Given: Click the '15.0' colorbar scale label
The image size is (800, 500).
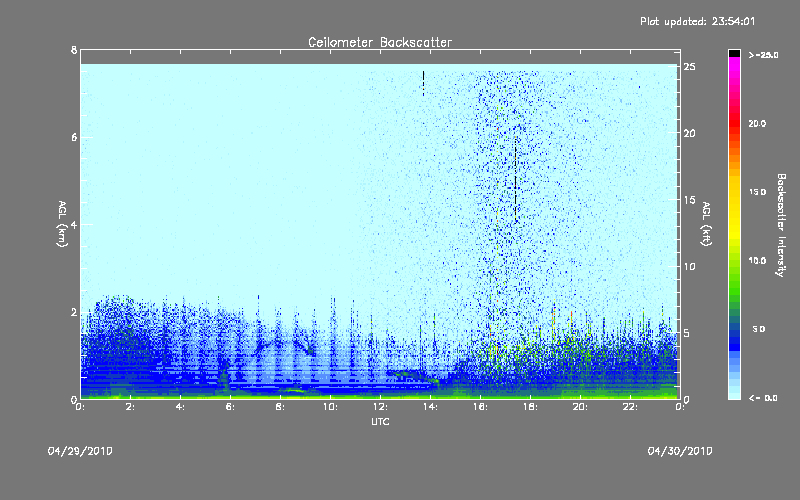Looking at the screenshot, I should tap(758, 192).
